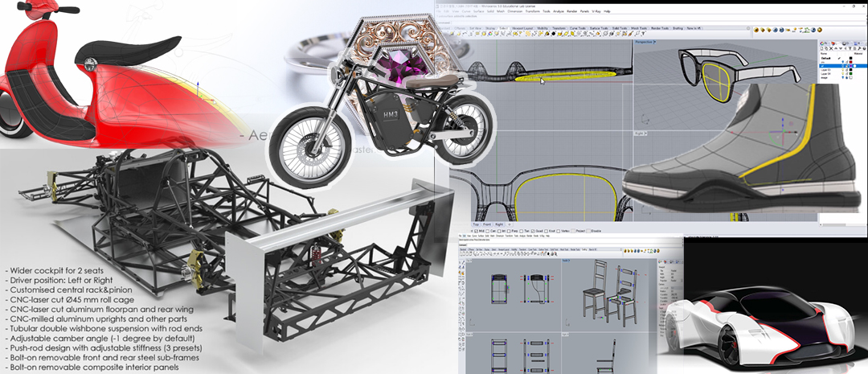
Task: Click the move layer up arrow icon
Action: coord(836,49)
